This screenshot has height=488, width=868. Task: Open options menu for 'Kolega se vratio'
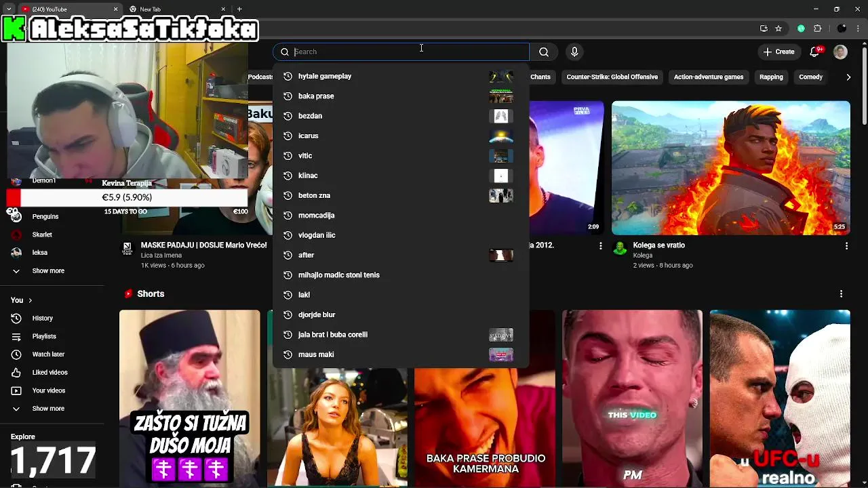(x=846, y=246)
